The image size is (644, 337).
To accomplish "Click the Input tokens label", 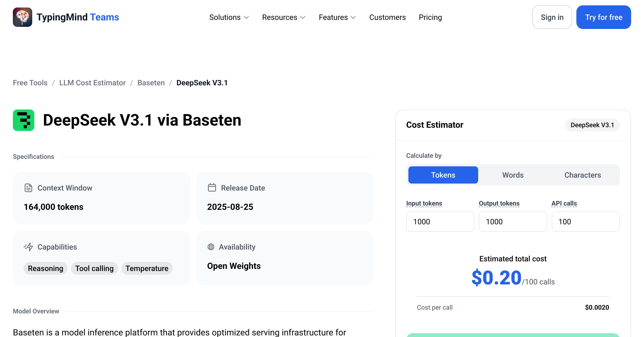I will point(424,203).
